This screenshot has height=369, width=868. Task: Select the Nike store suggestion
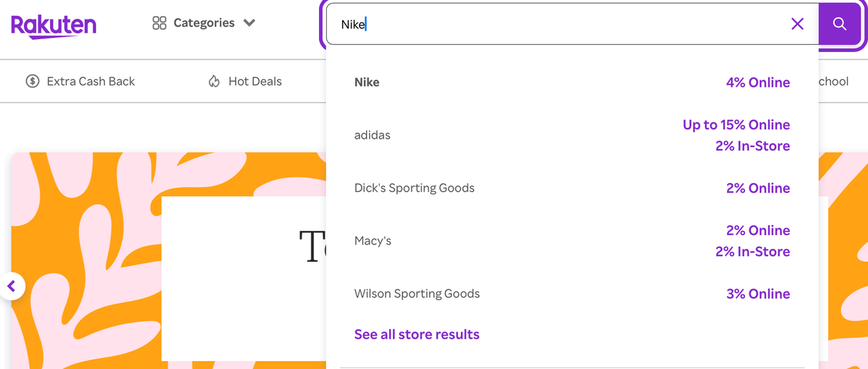(x=367, y=82)
